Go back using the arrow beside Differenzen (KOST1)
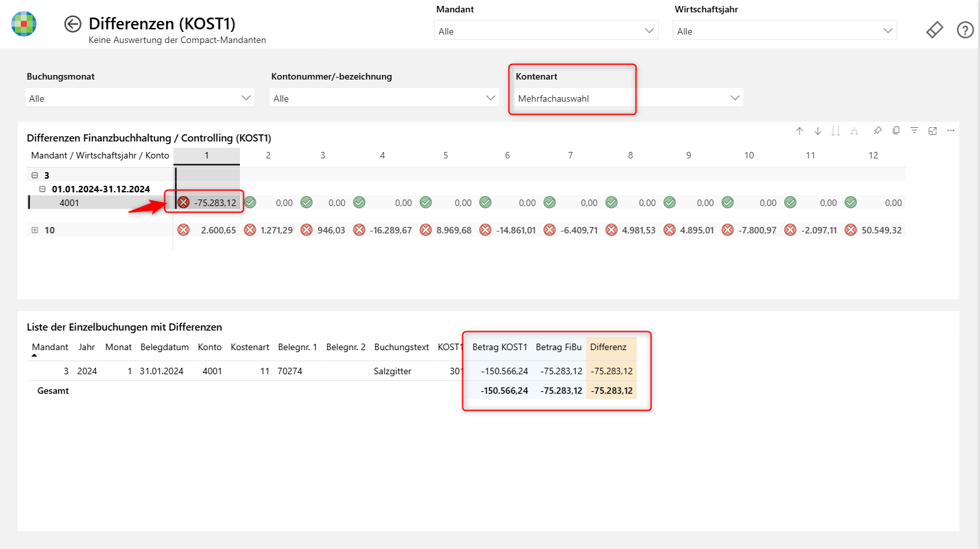This screenshot has width=980, height=549. pyautogui.click(x=72, y=24)
